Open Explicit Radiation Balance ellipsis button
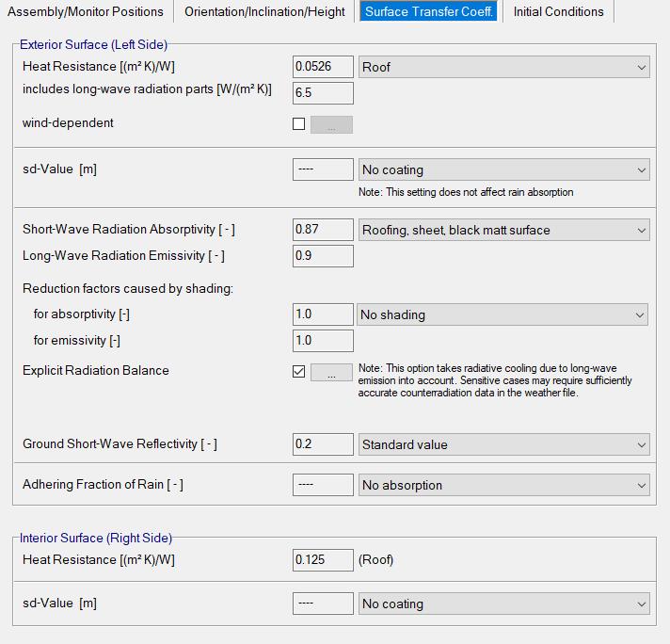 click(x=331, y=372)
